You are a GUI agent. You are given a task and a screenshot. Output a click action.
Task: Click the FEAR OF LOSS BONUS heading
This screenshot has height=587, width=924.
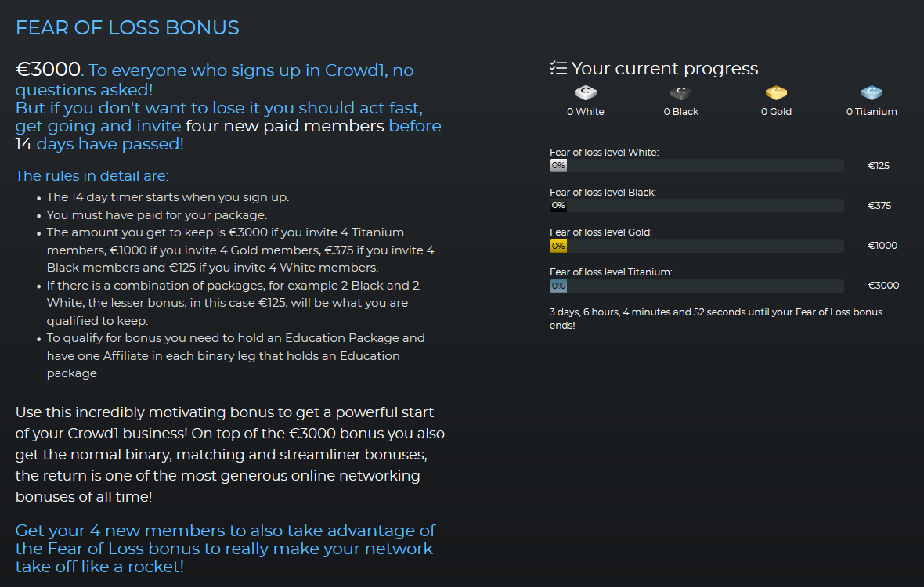point(128,27)
